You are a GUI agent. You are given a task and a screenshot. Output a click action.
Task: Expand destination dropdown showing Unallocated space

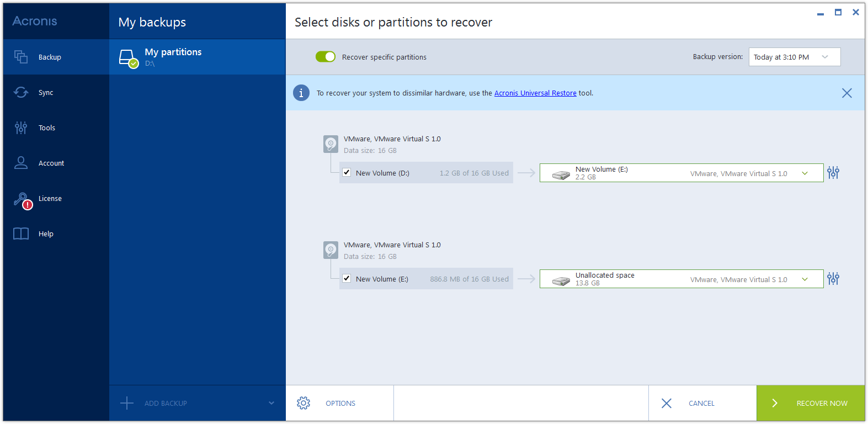[x=805, y=279]
